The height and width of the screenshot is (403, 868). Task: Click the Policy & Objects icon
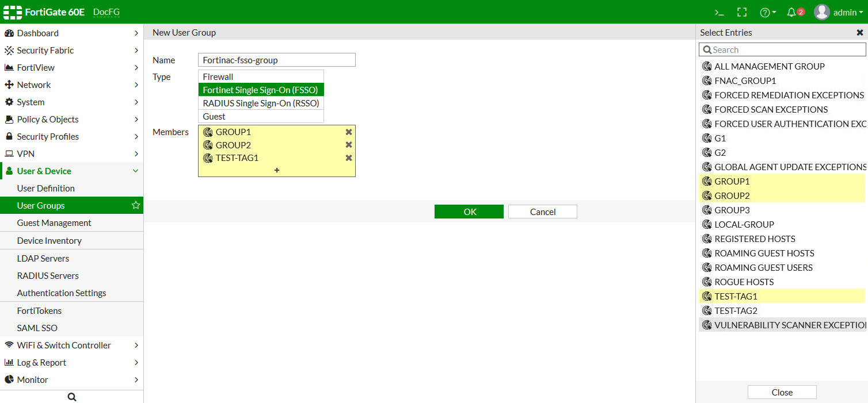[9, 120]
